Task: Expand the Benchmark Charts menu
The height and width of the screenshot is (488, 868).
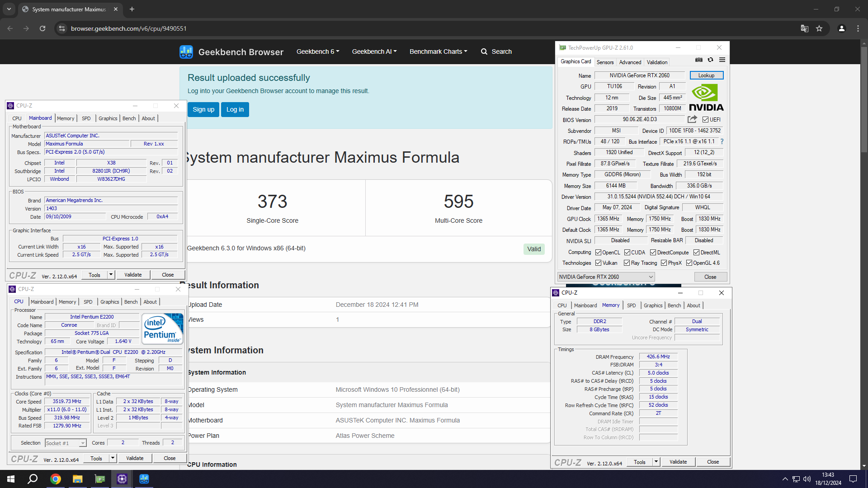Action: tap(439, 52)
